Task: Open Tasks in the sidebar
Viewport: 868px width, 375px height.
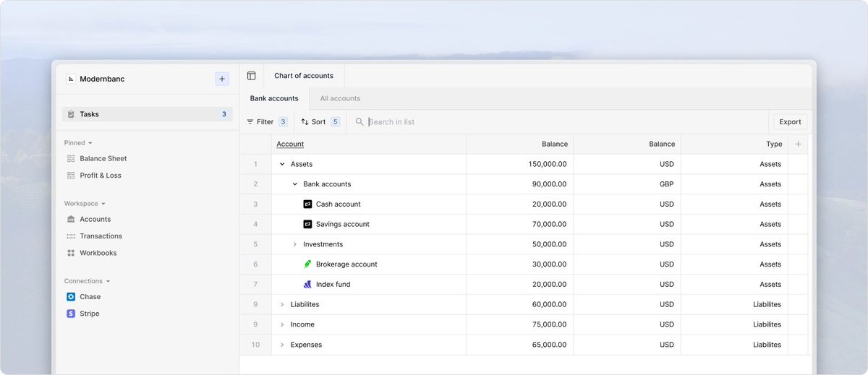Action: pos(148,114)
